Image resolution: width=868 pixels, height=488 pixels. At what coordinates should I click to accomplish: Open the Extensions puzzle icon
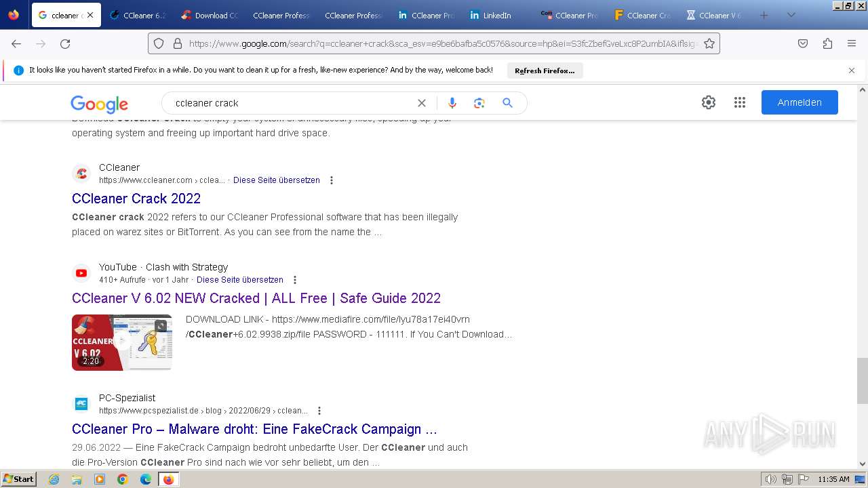pyautogui.click(x=827, y=43)
